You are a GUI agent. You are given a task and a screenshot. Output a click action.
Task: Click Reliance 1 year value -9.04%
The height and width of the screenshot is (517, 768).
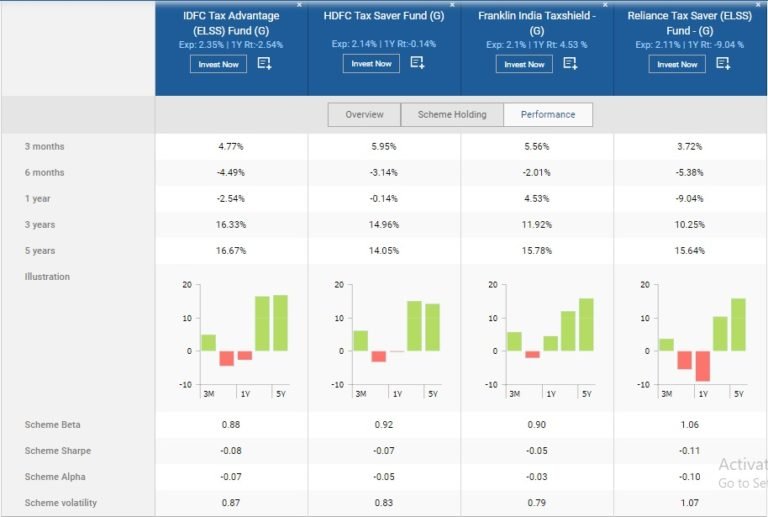[x=689, y=199]
